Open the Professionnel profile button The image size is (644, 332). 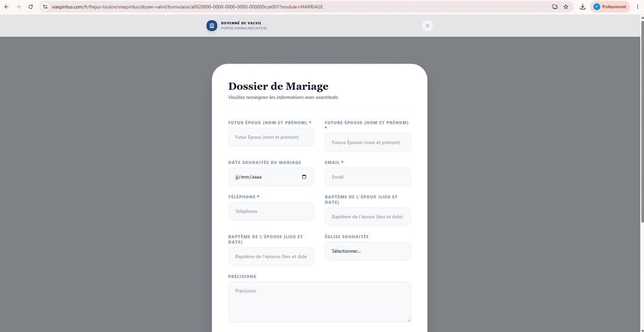[x=610, y=7]
